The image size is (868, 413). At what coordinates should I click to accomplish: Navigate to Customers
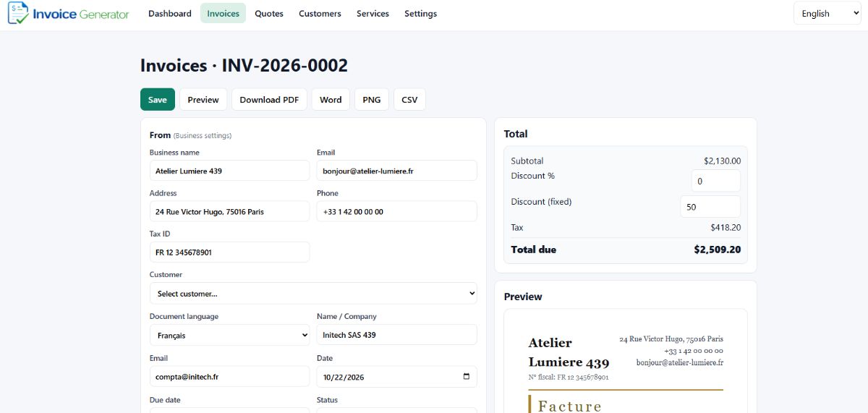pyautogui.click(x=320, y=13)
